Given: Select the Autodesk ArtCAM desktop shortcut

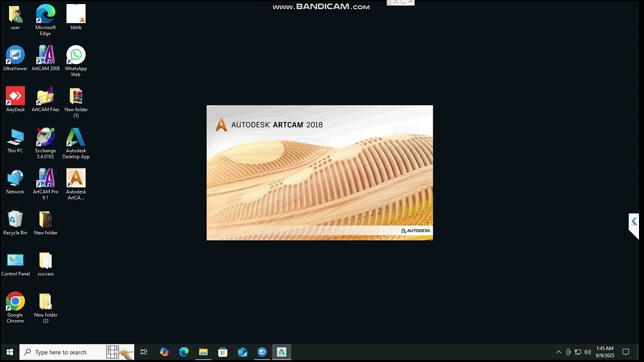Looking at the screenshot, I should pyautogui.click(x=76, y=185).
